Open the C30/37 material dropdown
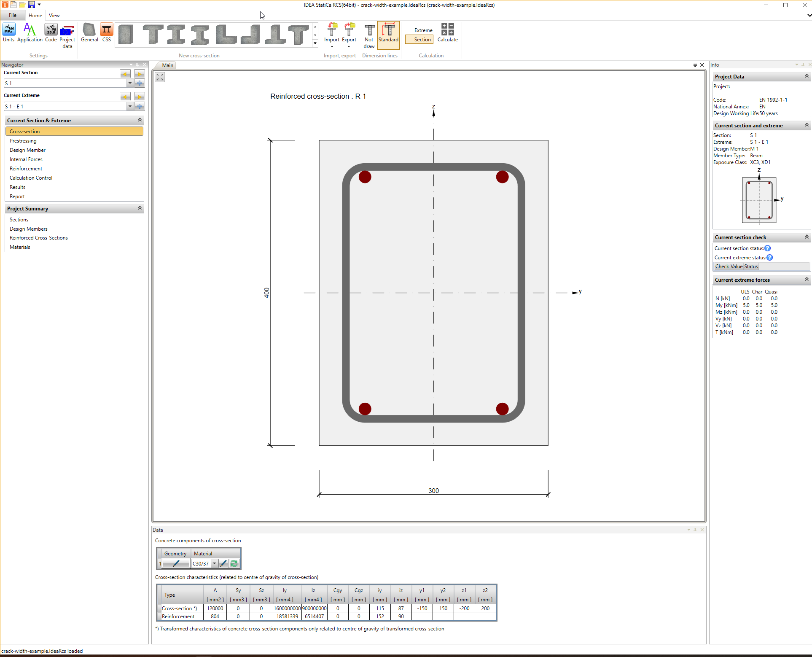812x657 pixels. (x=214, y=563)
